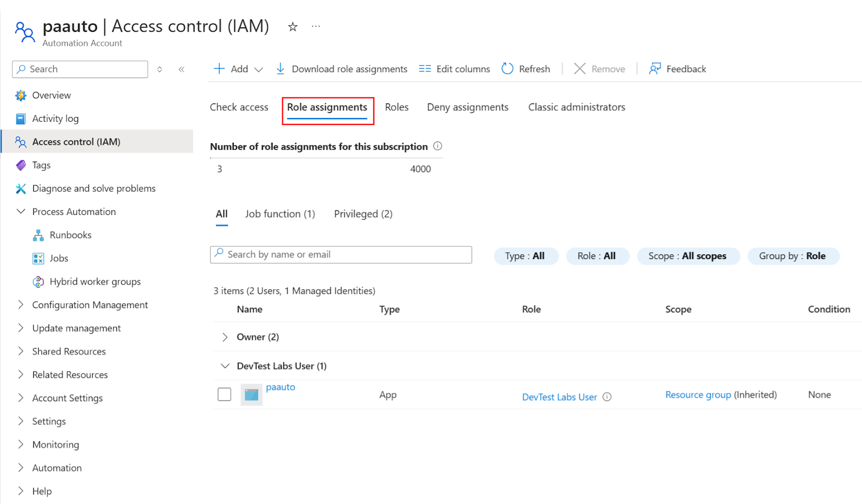
Task: Open the Roles tab
Action: pyautogui.click(x=397, y=107)
